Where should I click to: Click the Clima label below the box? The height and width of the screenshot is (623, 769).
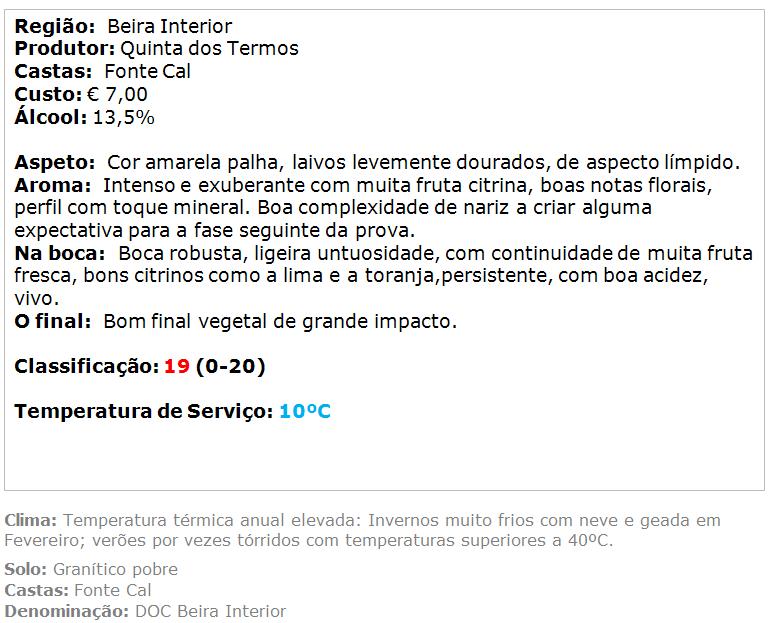click(31, 520)
